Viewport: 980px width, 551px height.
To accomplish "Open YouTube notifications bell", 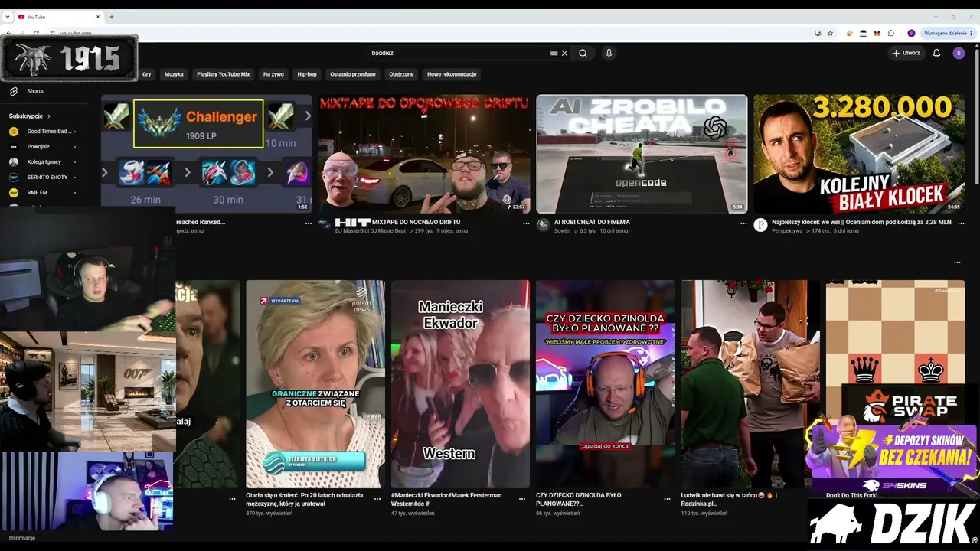I will click(x=936, y=53).
